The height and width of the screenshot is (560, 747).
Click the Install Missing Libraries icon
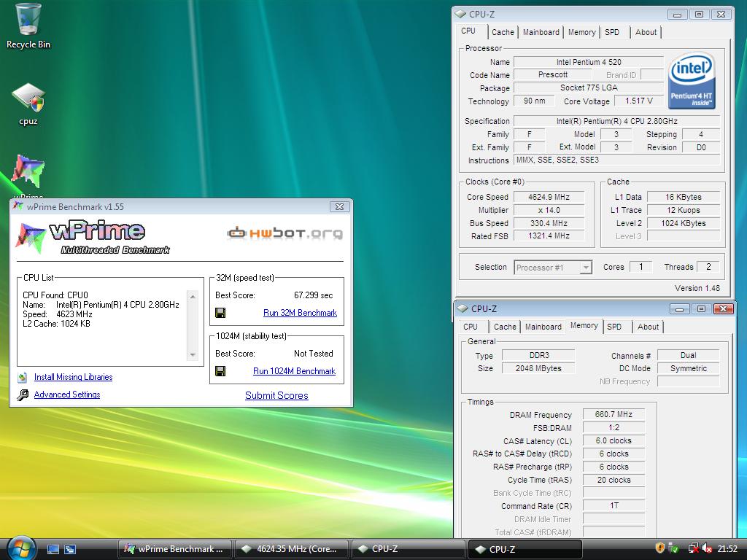(x=23, y=377)
